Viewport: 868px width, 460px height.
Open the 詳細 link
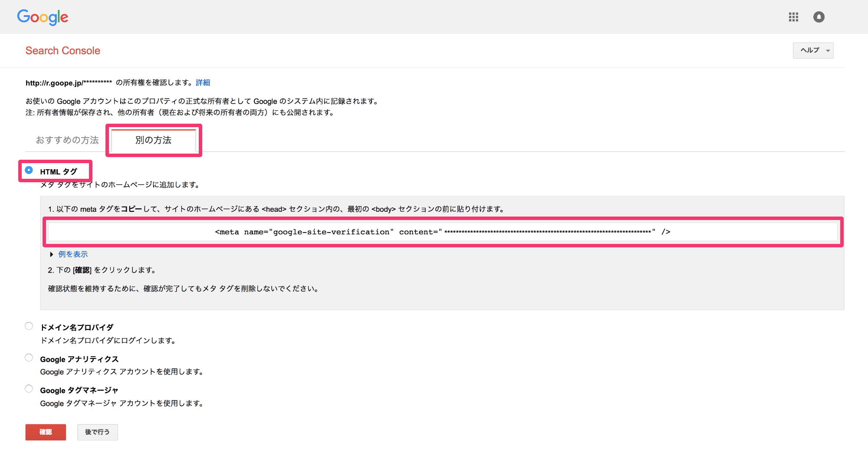click(x=203, y=82)
